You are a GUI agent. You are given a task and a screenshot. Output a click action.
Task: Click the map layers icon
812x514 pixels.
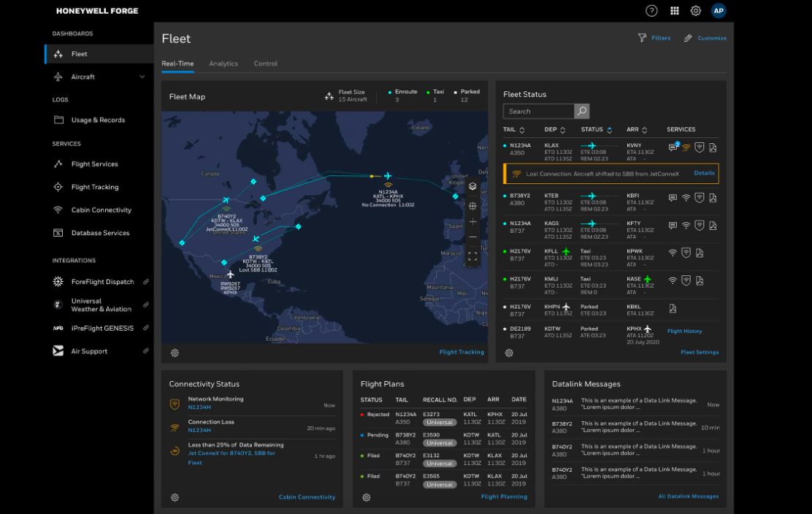[x=472, y=186]
